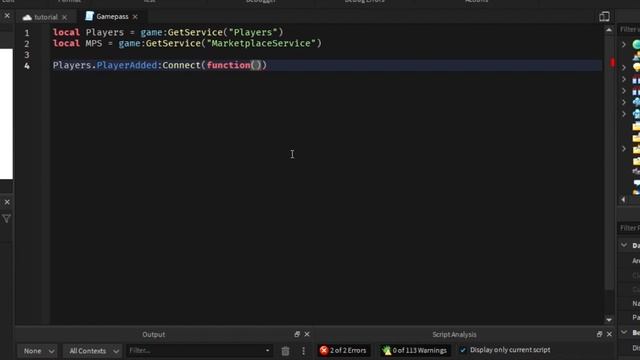Close the tutorial tab

(64, 17)
